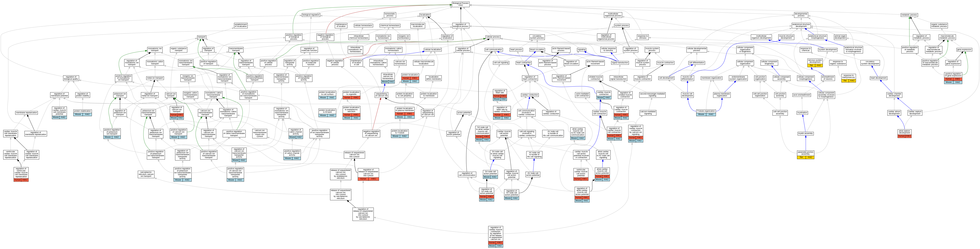
Task: Select the 'sequestering of calcium ion' node
Action: [381, 95]
